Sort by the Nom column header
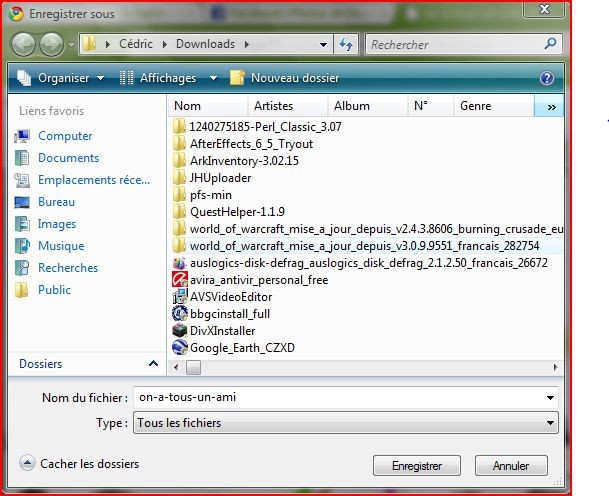 click(x=208, y=106)
